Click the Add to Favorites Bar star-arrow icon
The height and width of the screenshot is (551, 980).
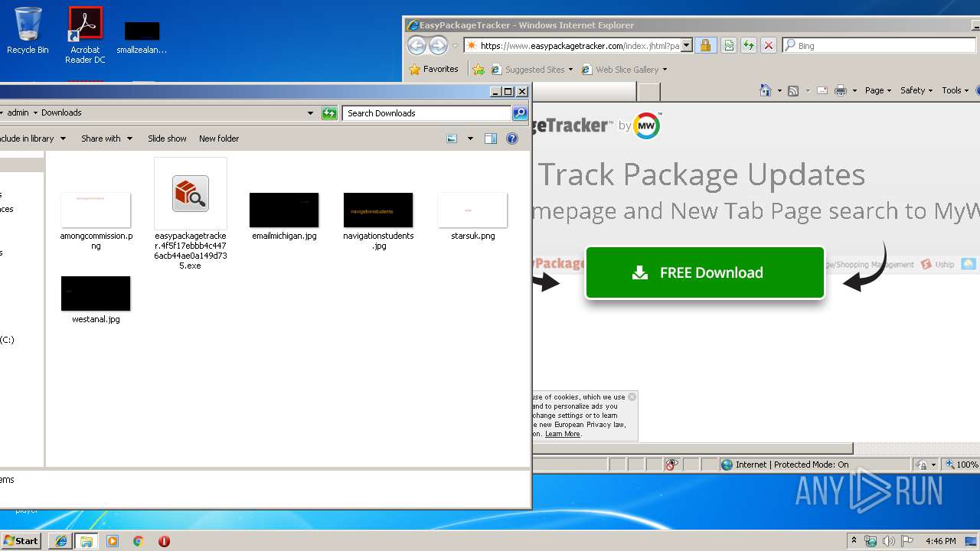(x=479, y=70)
